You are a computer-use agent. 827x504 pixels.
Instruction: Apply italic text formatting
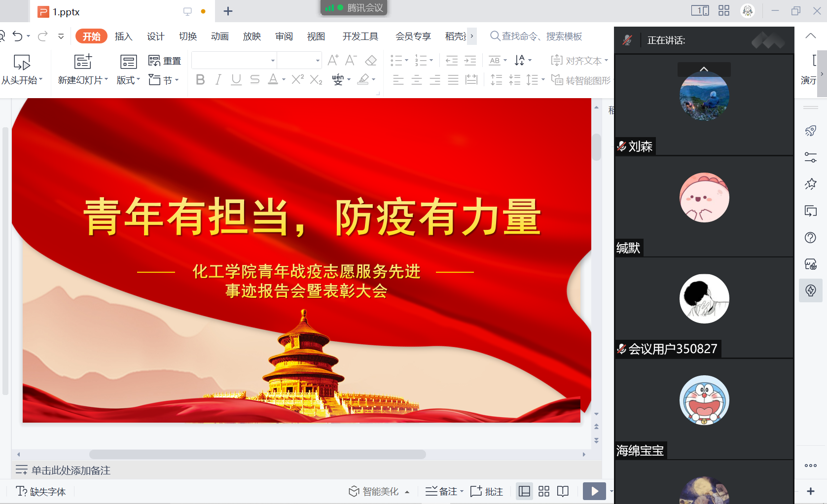(x=218, y=79)
